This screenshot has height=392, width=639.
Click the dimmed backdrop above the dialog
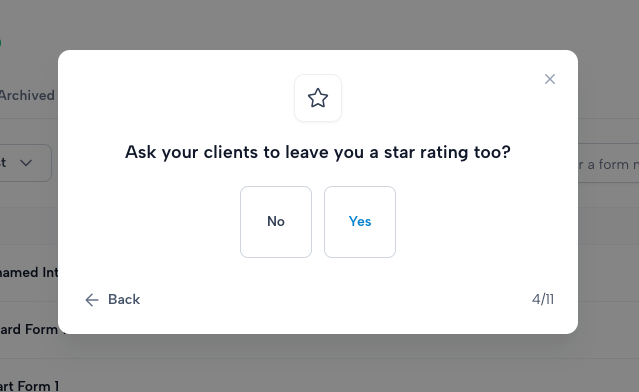(x=318, y=24)
